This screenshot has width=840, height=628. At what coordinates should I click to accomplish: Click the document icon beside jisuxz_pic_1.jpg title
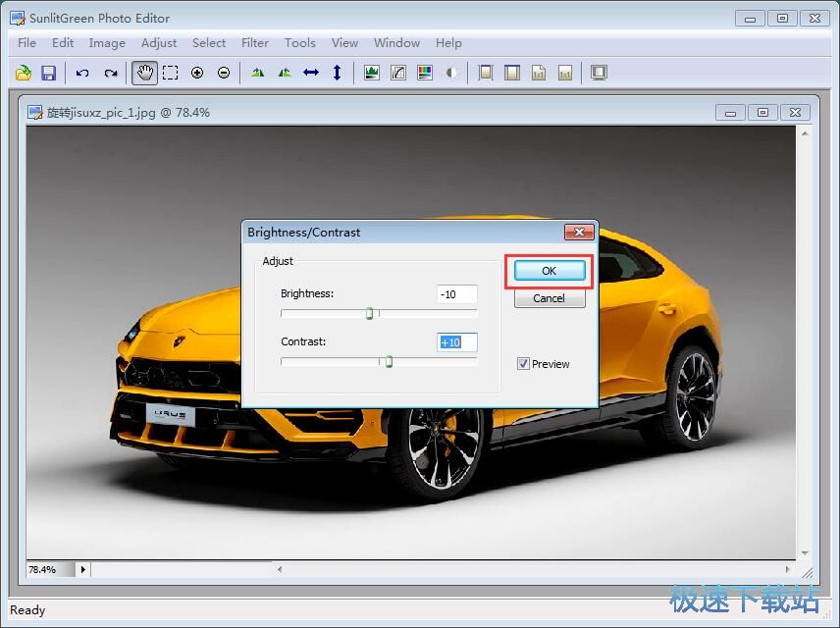tap(34, 112)
